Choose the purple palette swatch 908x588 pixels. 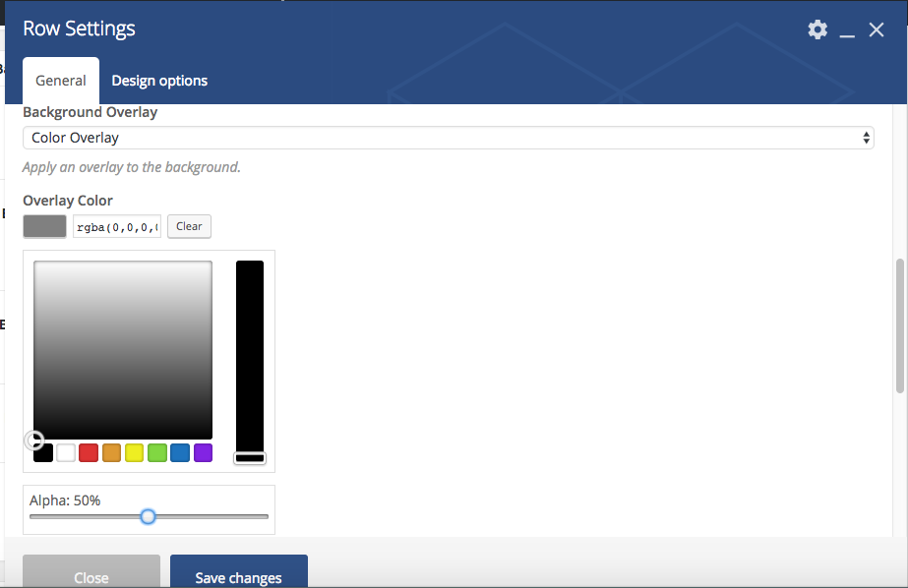click(x=203, y=453)
